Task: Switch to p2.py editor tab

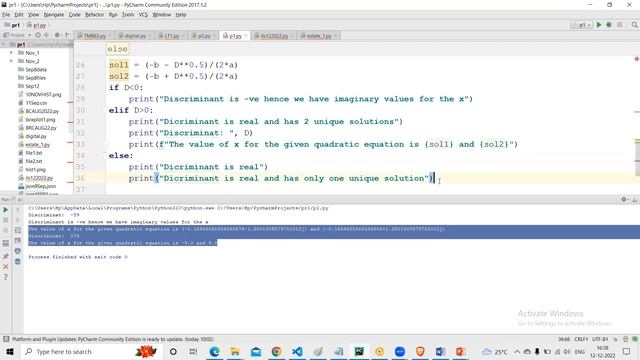Action: click(203, 36)
